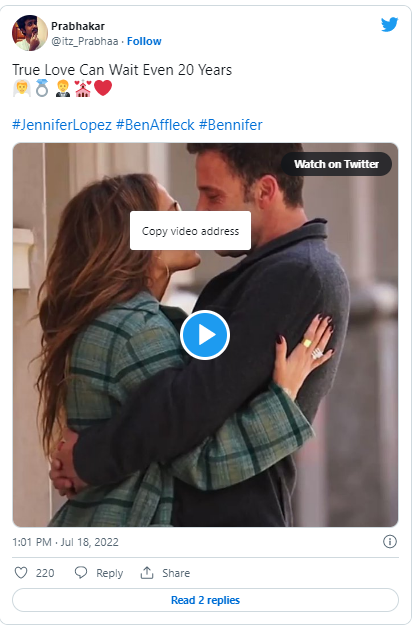The height and width of the screenshot is (626, 414).
Task: Click the 220 likes count
Action: click(45, 573)
